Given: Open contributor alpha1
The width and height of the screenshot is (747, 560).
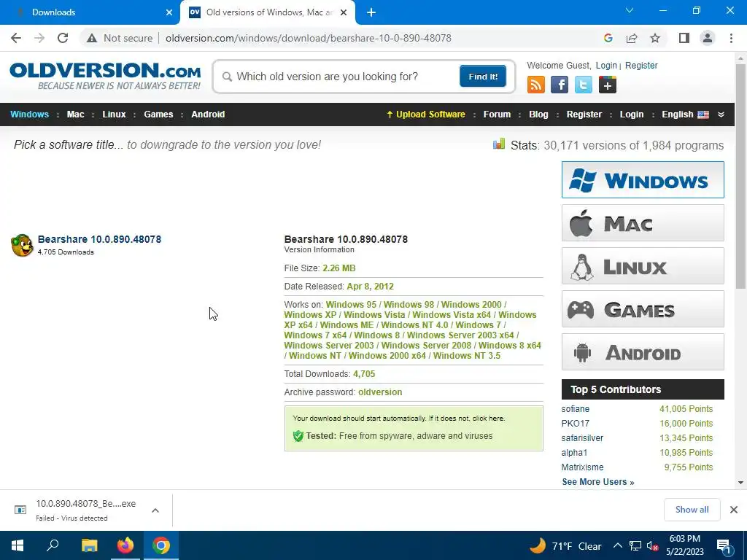Looking at the screenshot, I should point(574,452).
